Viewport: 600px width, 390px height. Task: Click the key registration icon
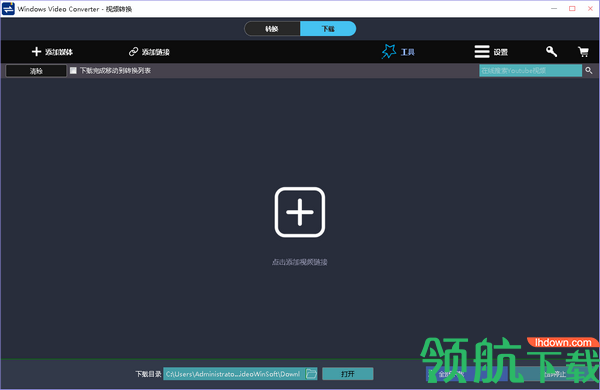coord(551,51)
